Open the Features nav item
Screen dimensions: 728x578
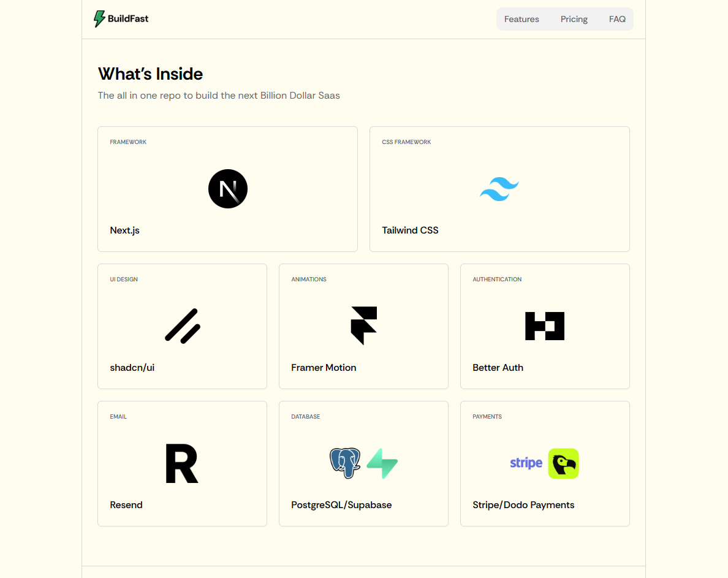point(521,19)
